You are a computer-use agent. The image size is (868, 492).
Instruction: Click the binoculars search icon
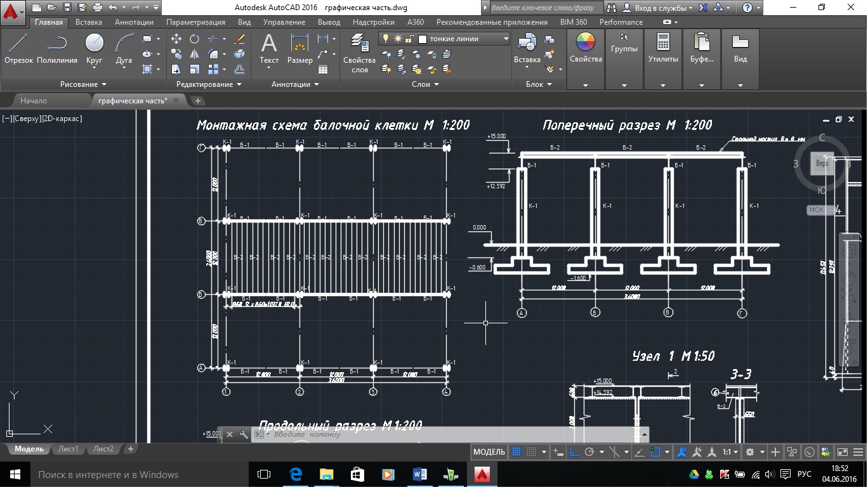click(611, 8)
